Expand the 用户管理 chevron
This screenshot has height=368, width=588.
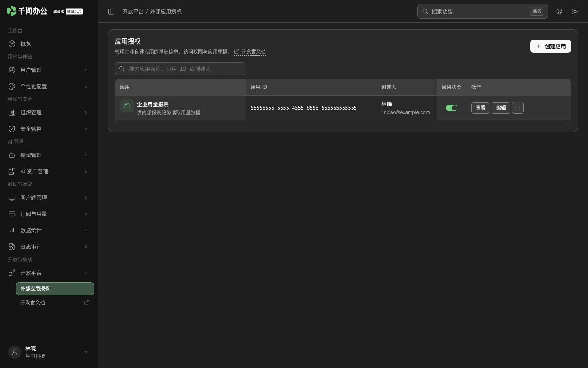point(86,70)
